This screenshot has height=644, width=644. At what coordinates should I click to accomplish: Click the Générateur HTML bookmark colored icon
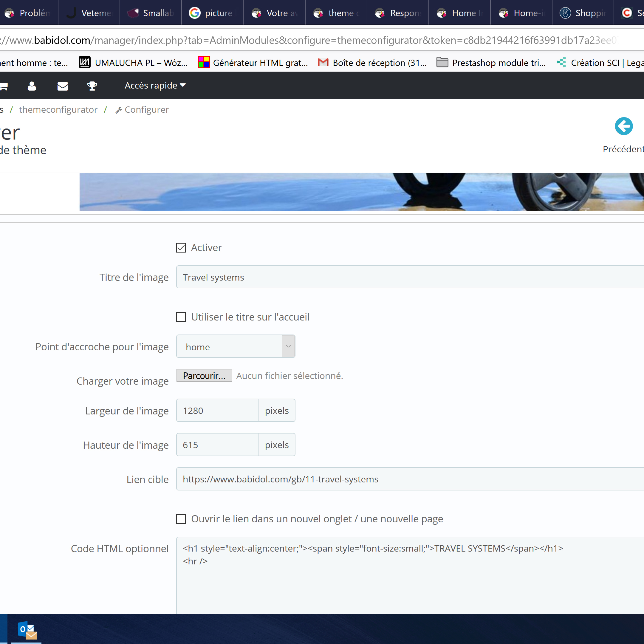tap(204, 62)
